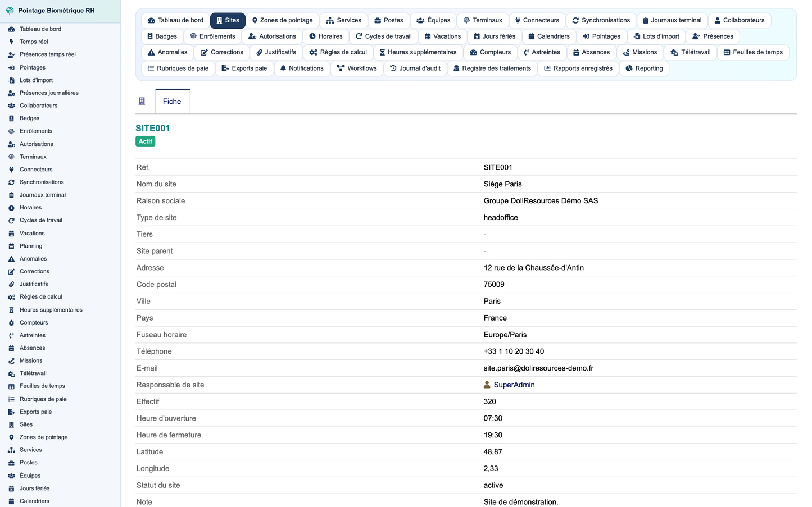The height and width of the screenshot is (507, 812).
Task: Click the Compteurs stopwatch icon in sidebar
Action: click(11, 323)
